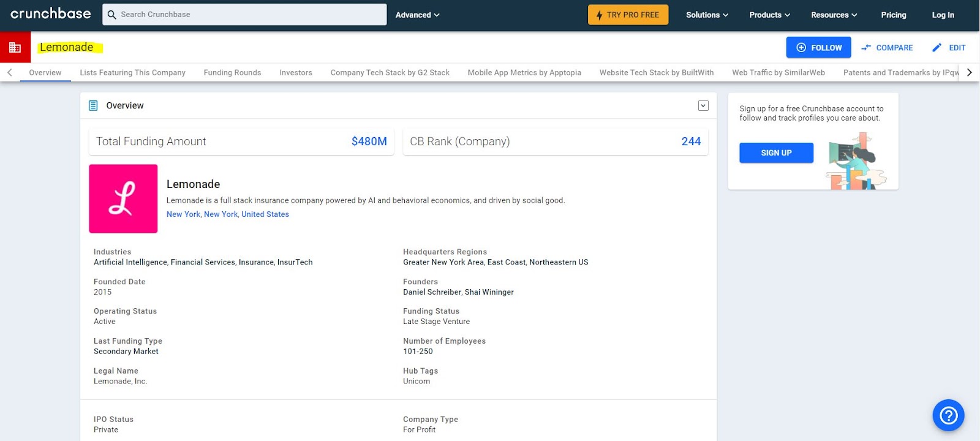Expand the Resources menu
980x441 pixels.
[834, 15]
